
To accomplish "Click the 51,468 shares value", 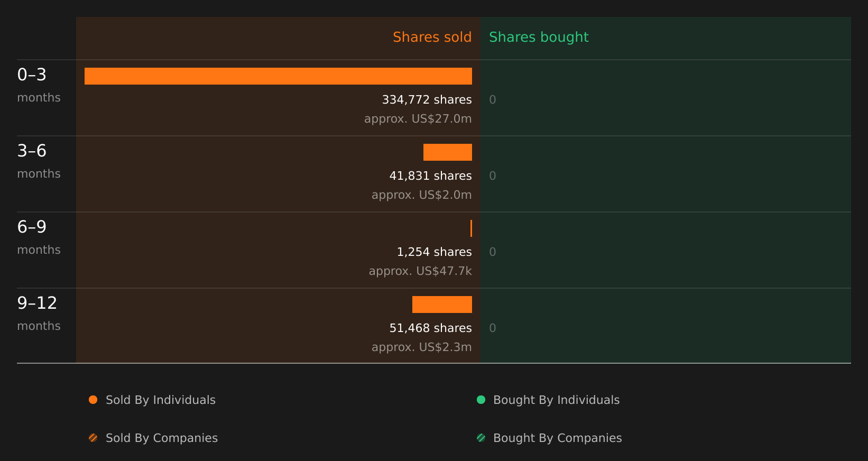I will [x=430, y=328].
